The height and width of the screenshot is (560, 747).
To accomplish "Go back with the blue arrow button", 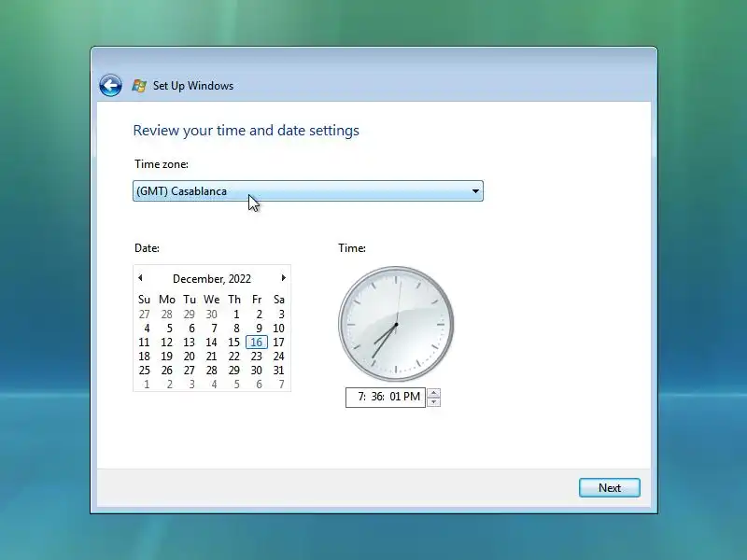I will [110, 86].
